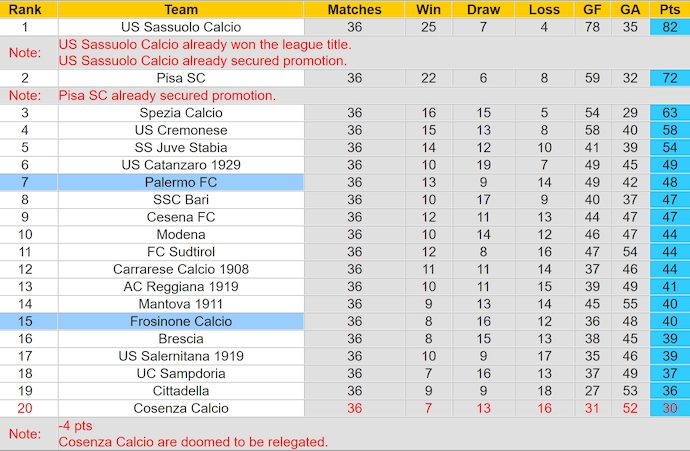Click Sassuolo's 82 points cell

click(670, 27)
